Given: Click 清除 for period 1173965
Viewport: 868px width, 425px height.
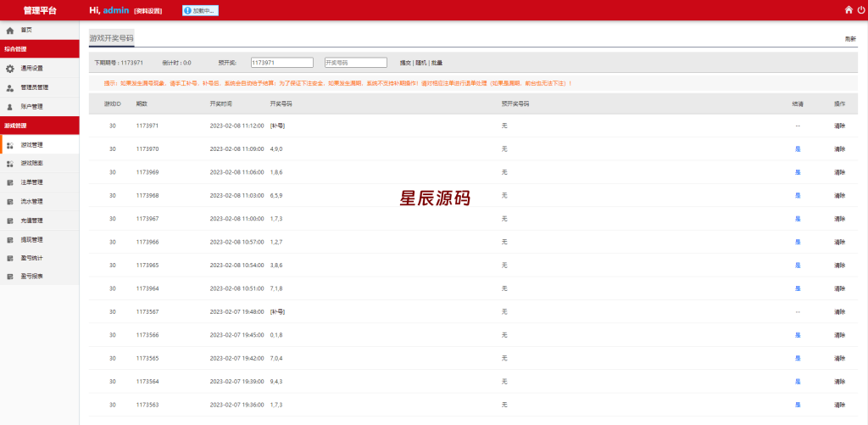Looking at the screenshot, I should tap(840, 266).
